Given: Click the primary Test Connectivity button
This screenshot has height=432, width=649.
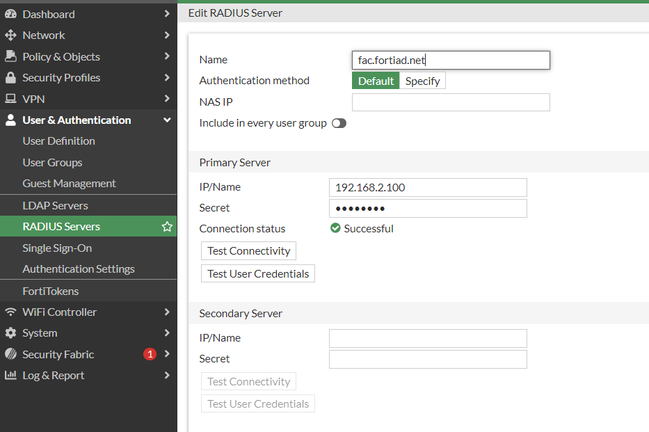Looking at the screenshot, I should tap(248, 251).
